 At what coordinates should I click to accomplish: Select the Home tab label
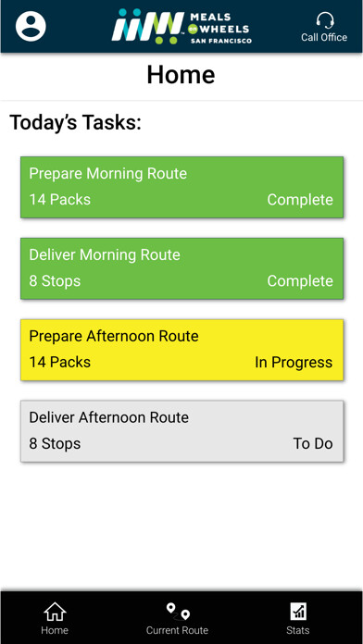pos(55,630)
